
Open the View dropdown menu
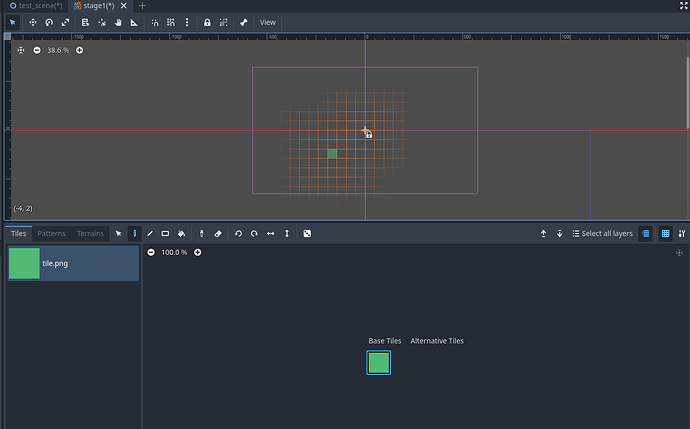(268, 22)
